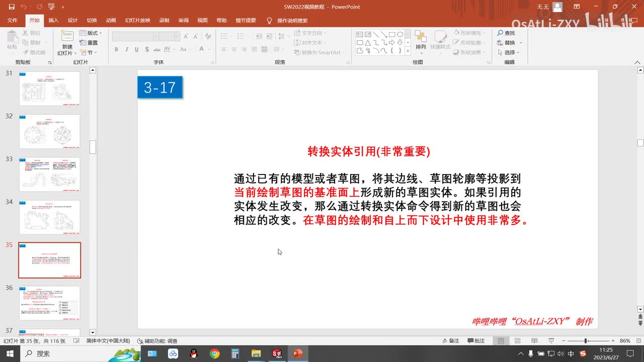Screen dimensions: 644x362
Task: Toggle the Comments (批注) pane
Action: click(476, 341)
